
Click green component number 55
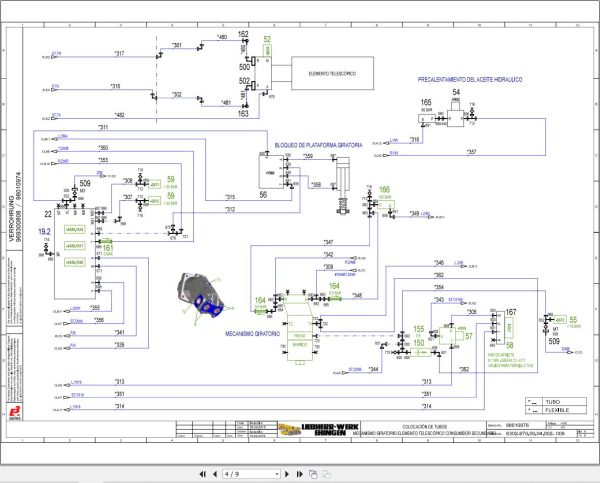573,320
